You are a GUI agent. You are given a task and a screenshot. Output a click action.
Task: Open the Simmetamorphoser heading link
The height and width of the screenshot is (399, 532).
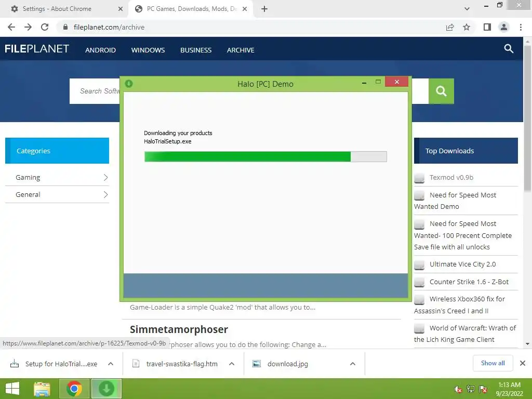[179, 329]
